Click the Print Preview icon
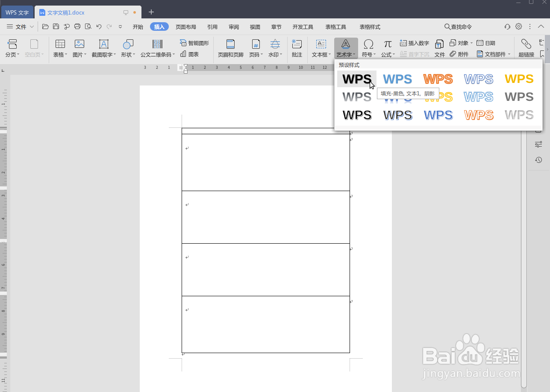 pos(88,27)
